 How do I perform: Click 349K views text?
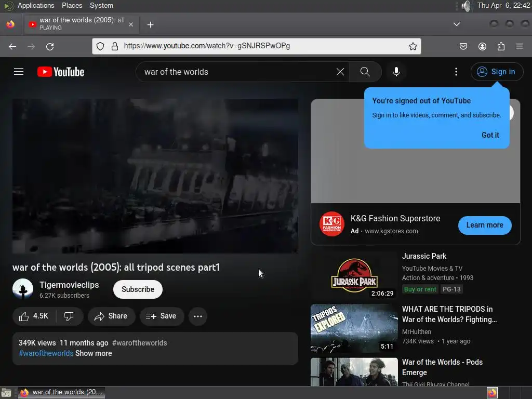37,343
